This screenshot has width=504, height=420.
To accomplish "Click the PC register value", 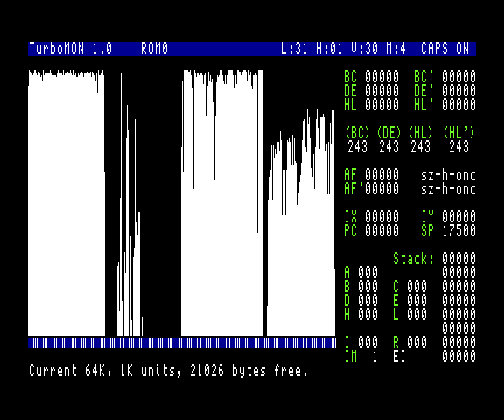I will 381,230.
